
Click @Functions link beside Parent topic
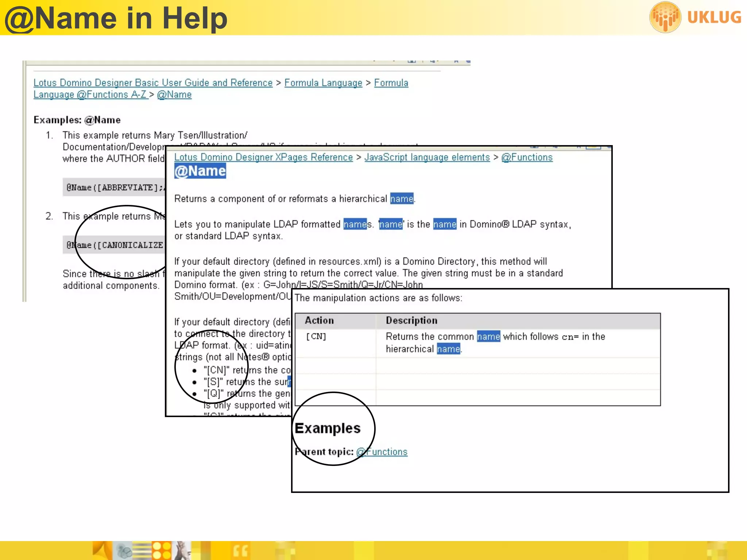click(382, 452)
